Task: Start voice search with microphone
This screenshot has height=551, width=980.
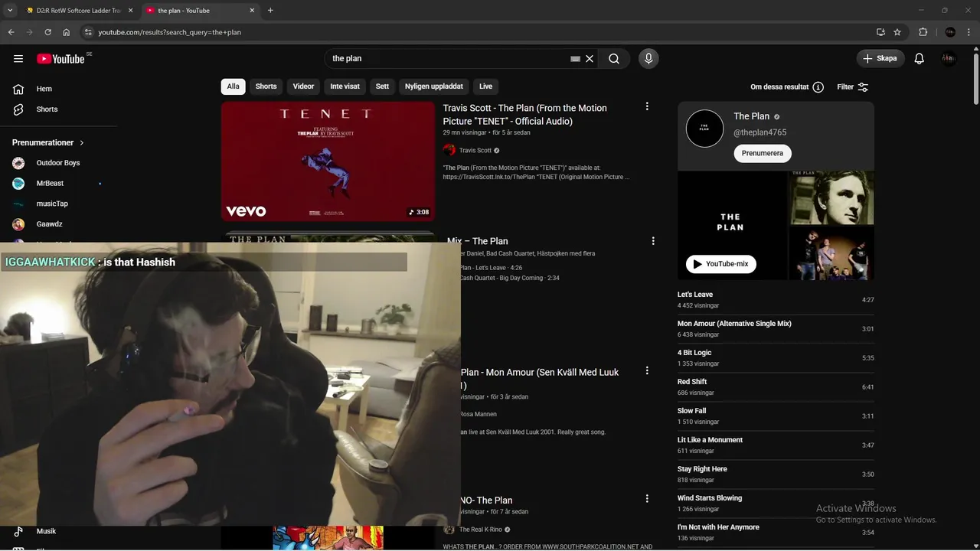Action: click(x=648, y=58)
